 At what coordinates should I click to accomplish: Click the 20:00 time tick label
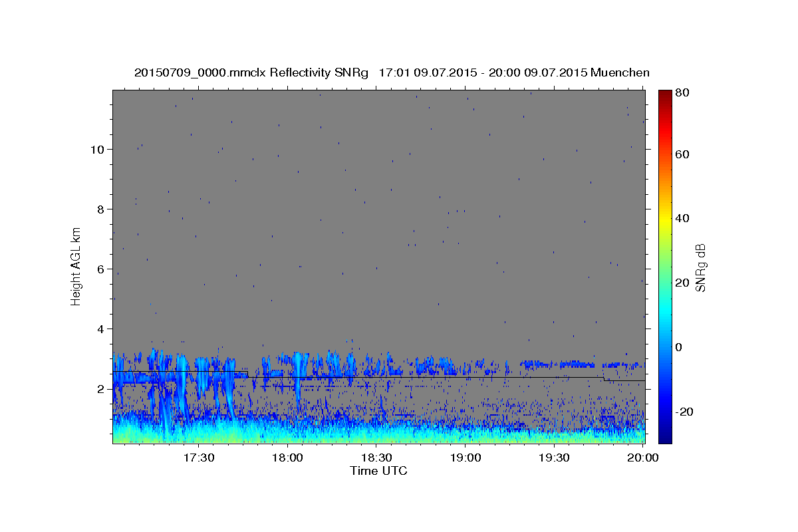(x=642, y=458)
